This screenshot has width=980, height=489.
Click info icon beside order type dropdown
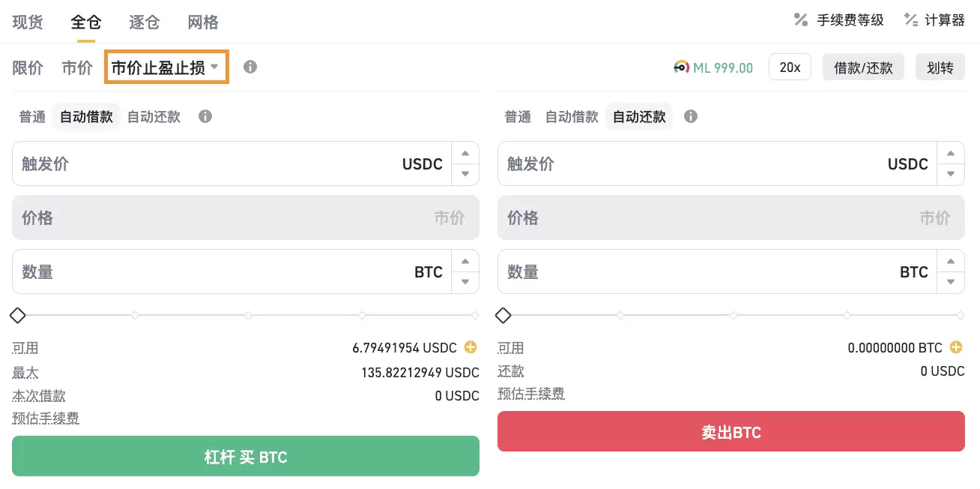pos(250,67)
